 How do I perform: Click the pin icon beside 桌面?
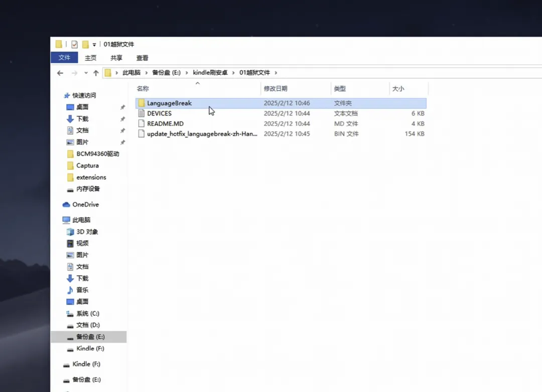tap(123, 107)
